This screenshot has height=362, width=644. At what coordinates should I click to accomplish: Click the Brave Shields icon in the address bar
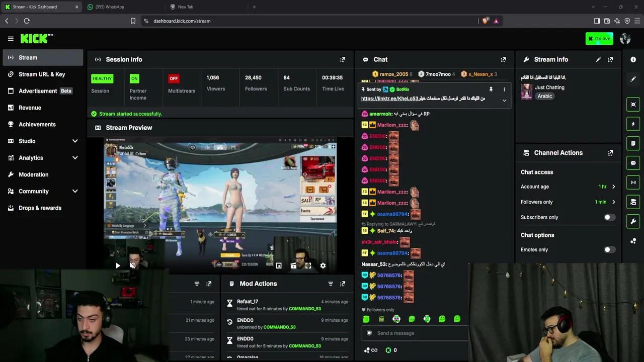(x=485, y=21)
